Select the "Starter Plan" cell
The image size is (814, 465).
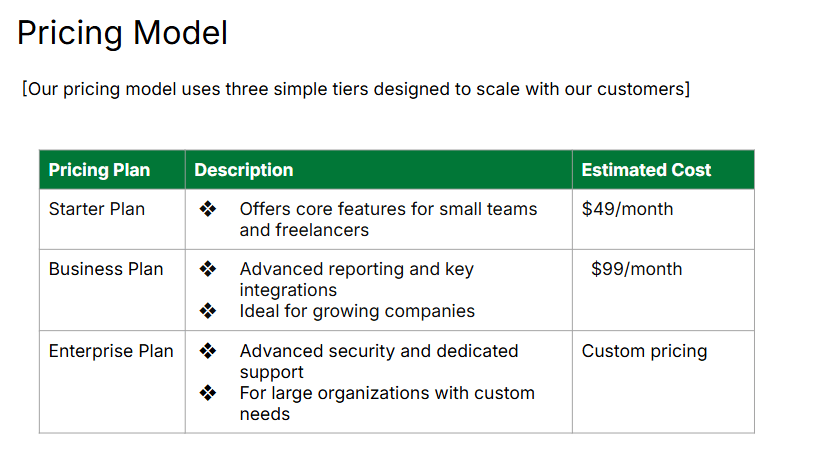97,209
